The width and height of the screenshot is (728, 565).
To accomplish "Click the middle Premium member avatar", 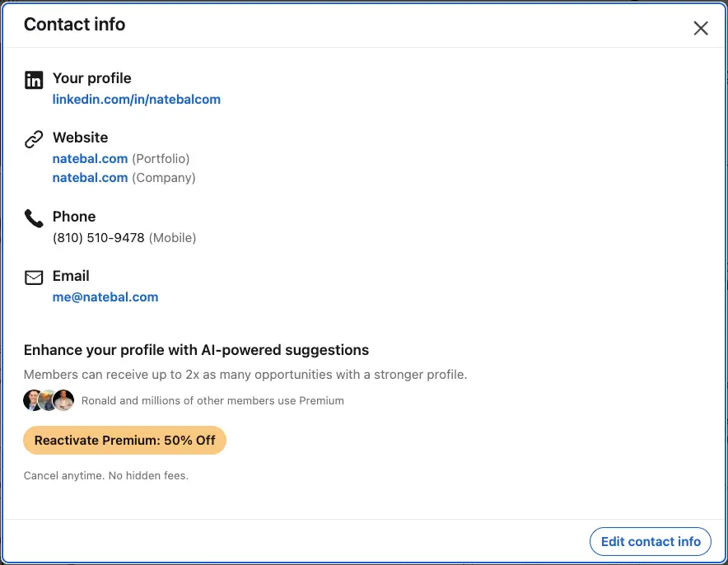I will 48,400.
